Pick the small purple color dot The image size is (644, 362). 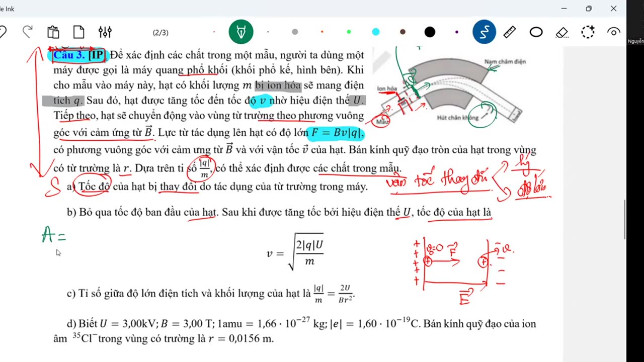click(x=457, y=32)
